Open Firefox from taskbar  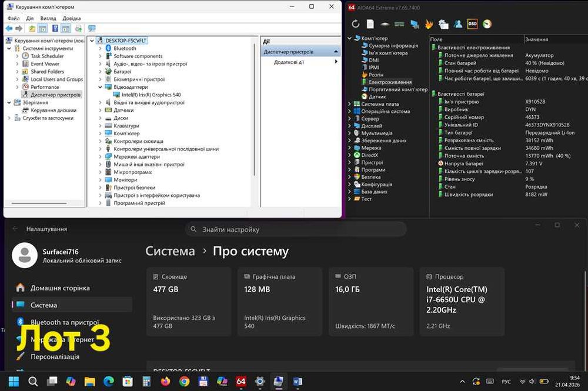(x=165, y=382)
